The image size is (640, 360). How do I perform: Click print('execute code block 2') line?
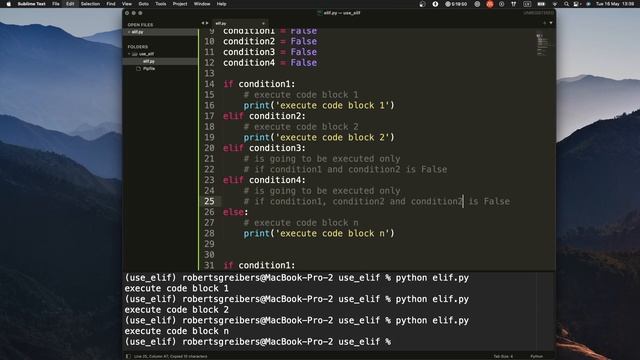click(x=319, y=137)
